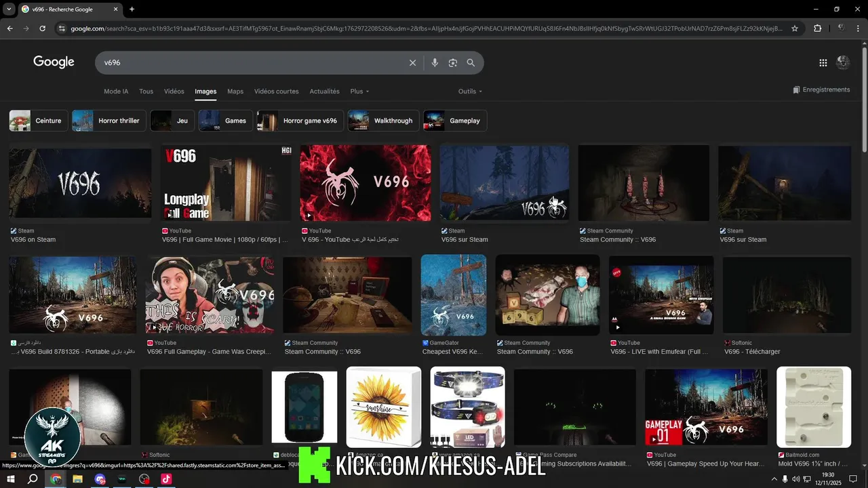This screenshot has width=868, height=488.
Task: Open tab search chevron in Chrome
Action: 9,9
